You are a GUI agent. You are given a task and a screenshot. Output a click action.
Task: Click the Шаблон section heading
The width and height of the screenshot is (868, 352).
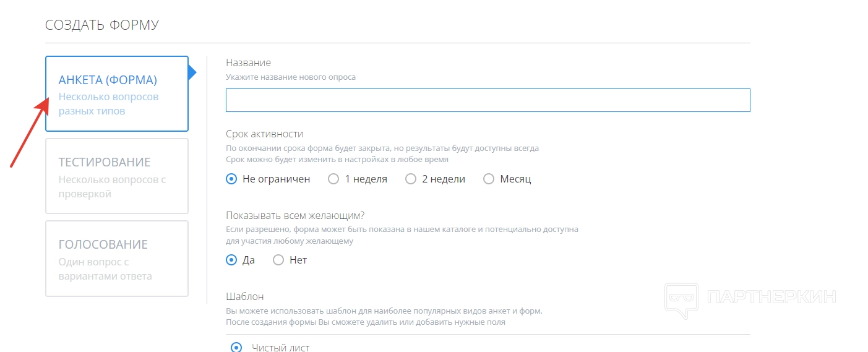[x=245, y=296]
